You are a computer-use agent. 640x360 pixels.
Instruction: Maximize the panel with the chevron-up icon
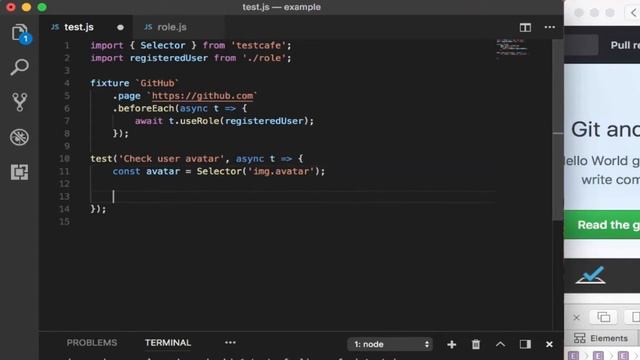pyautogui.click(x=500, y=344)
